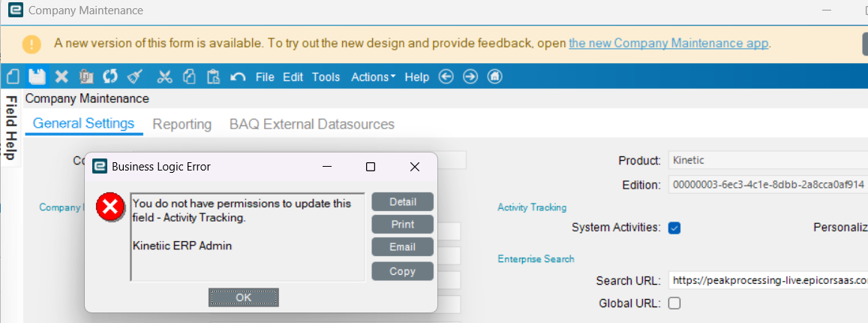Expand the Actions dropdown menu

click(x=373, y=77)
